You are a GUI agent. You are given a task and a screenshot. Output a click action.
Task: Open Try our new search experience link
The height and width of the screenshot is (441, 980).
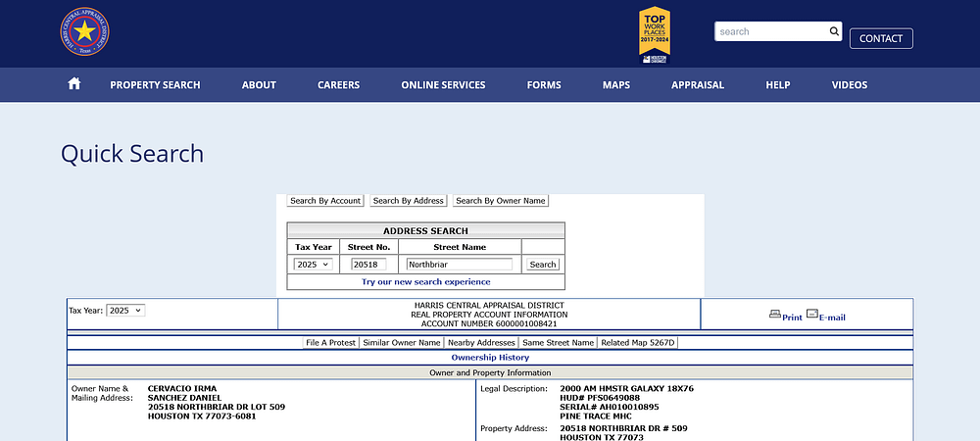coord(425,281)
